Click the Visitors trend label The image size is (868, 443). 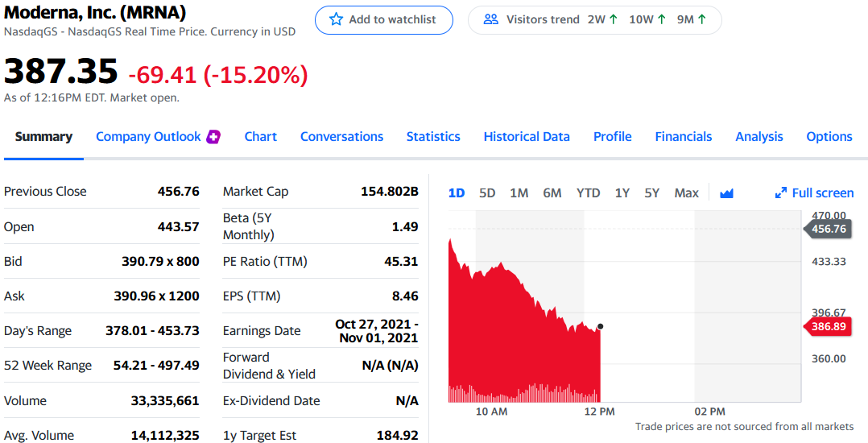point(543,19)
